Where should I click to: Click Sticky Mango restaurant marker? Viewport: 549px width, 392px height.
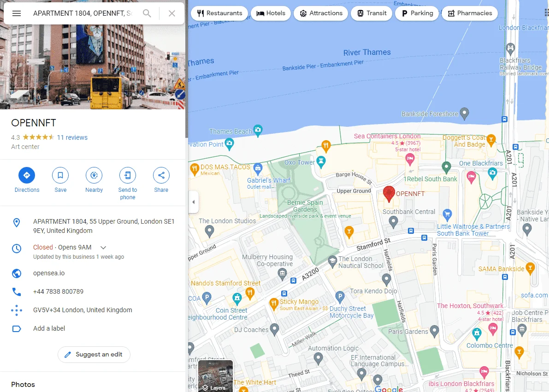pos(273,304)
